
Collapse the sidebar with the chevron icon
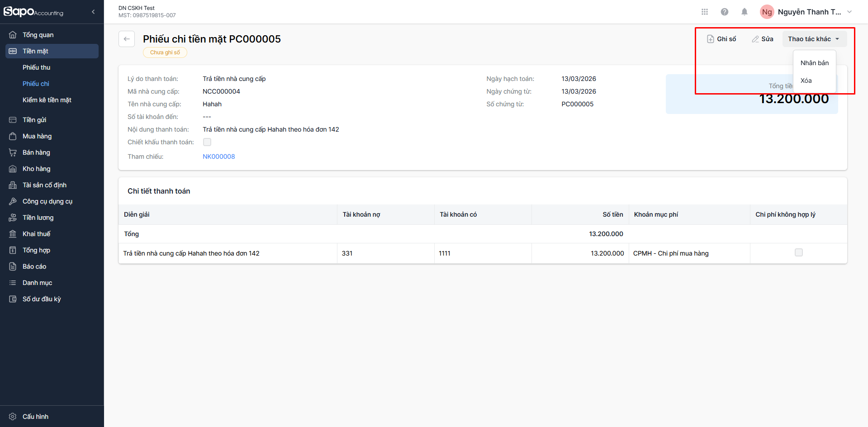93,12
